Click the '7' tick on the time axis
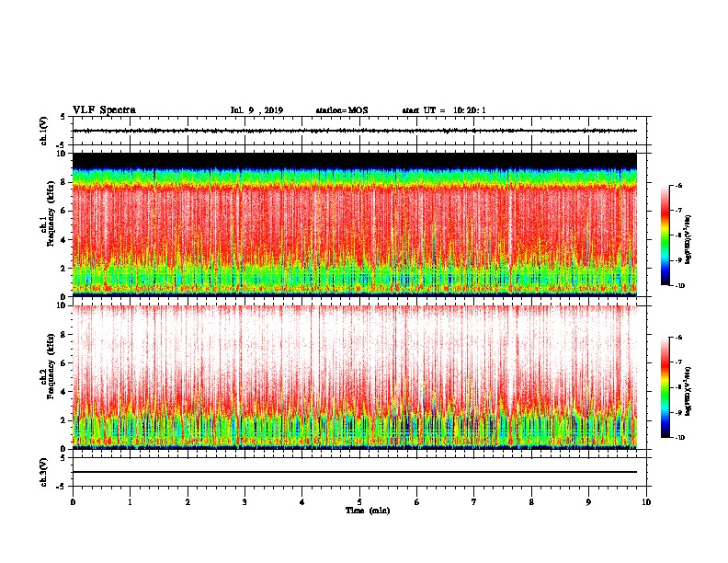Image resolution: width=728 pixels, height=563 pixels. pyautogui.click(x=474, y=501)
